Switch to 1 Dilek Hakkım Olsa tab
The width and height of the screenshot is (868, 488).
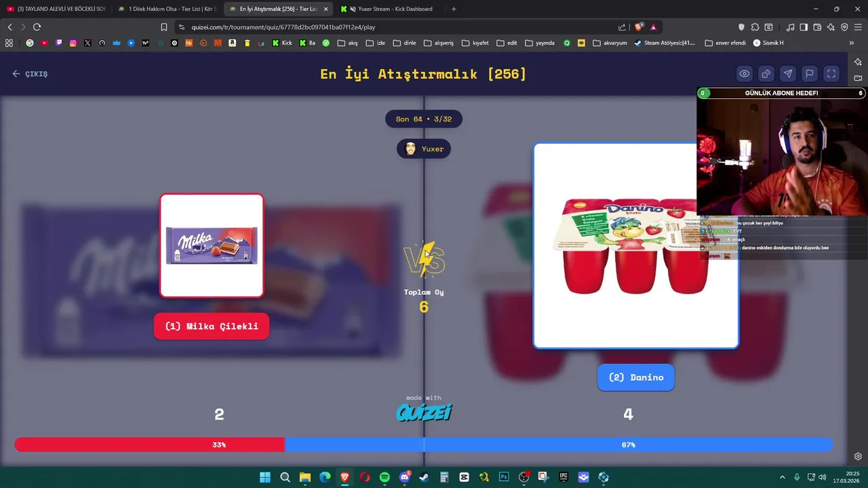[x=167, y=9]
